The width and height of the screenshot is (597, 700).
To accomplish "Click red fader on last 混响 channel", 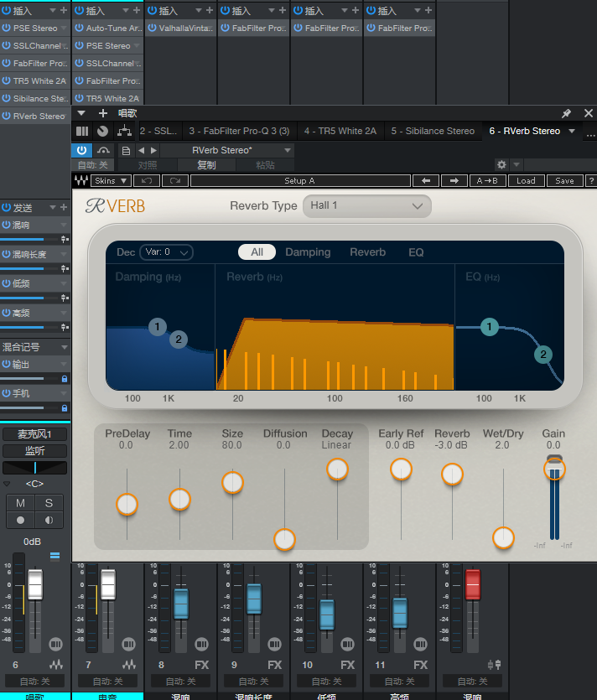I will [x=472, y=584].
